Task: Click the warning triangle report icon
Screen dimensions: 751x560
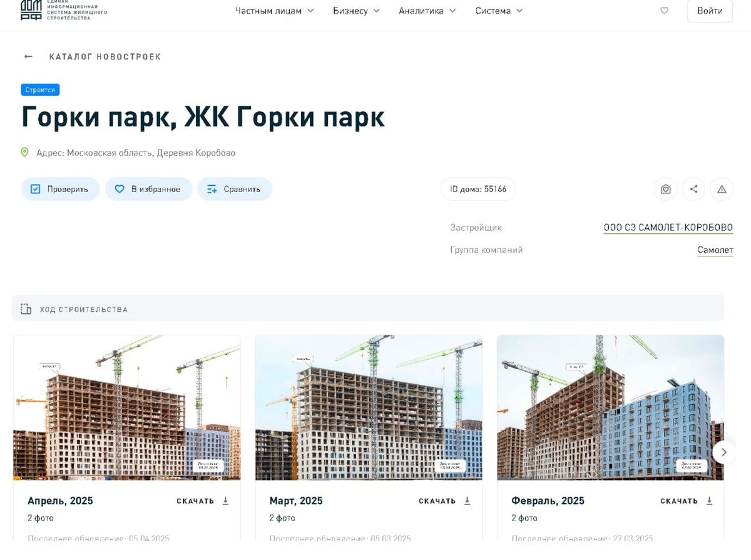Action: click(x=722, y=189)
